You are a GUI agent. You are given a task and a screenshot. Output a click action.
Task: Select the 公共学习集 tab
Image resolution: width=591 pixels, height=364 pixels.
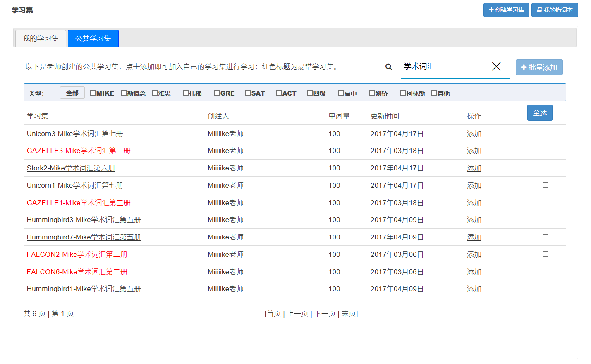[x=93, y=38]
